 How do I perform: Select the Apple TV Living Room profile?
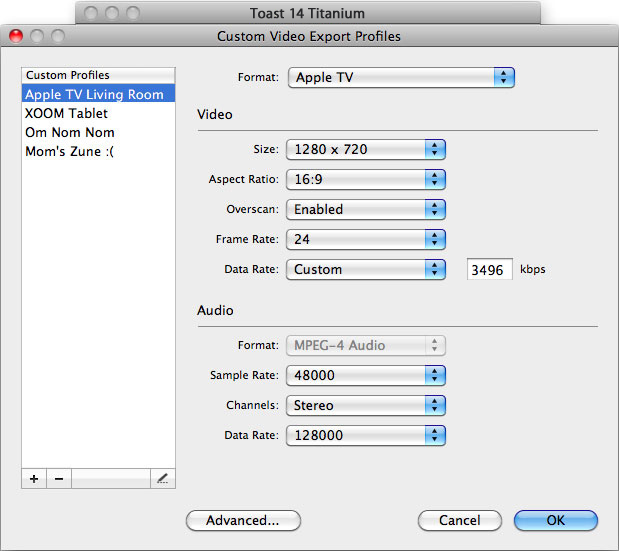(97, 95)
